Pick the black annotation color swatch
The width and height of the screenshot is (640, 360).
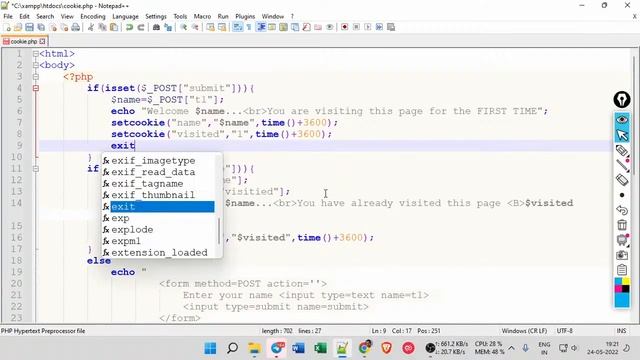pyautogui.click(x=626, y=289)
